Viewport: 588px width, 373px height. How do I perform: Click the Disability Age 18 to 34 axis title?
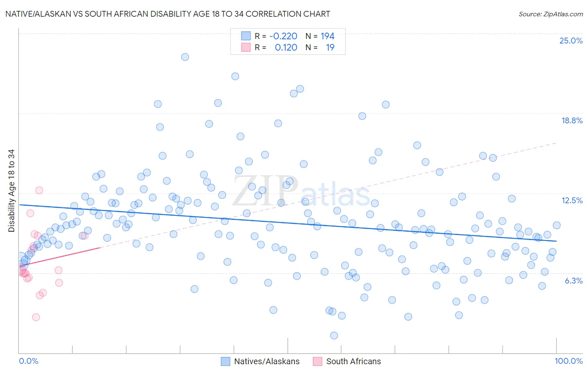point(11,191)
